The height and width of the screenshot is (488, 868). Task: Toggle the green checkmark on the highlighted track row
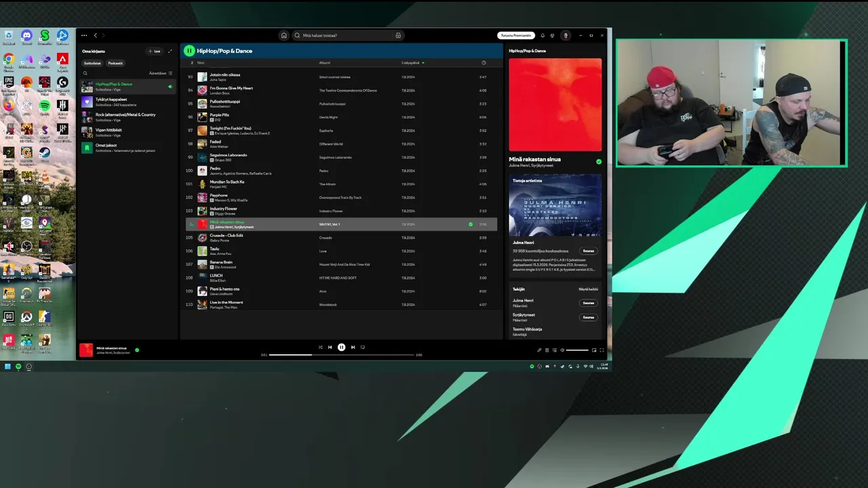pyautogui.click(x=471, y=224)
